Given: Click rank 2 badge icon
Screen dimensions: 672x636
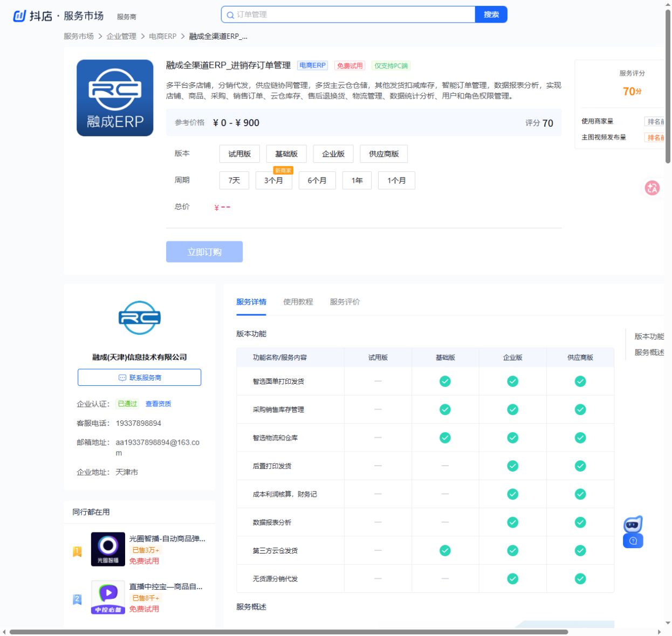Looking at the screenshot, I should 77,599.
